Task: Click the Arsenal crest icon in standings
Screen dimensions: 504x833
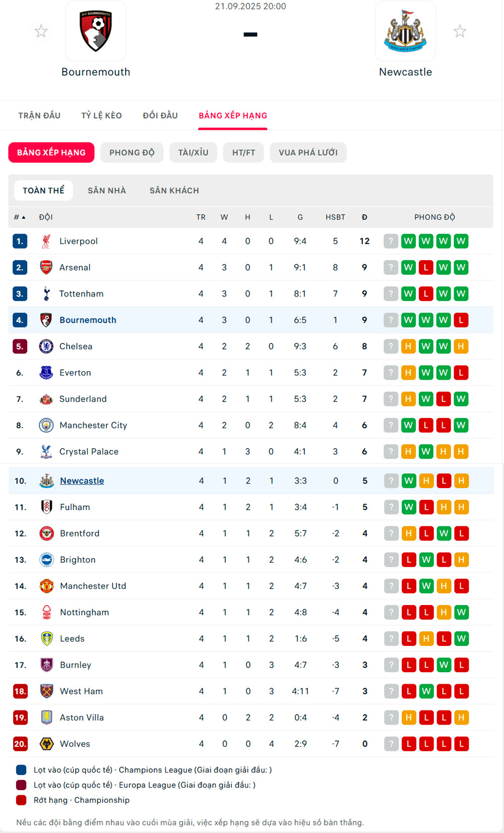Action: click(46, 267)
